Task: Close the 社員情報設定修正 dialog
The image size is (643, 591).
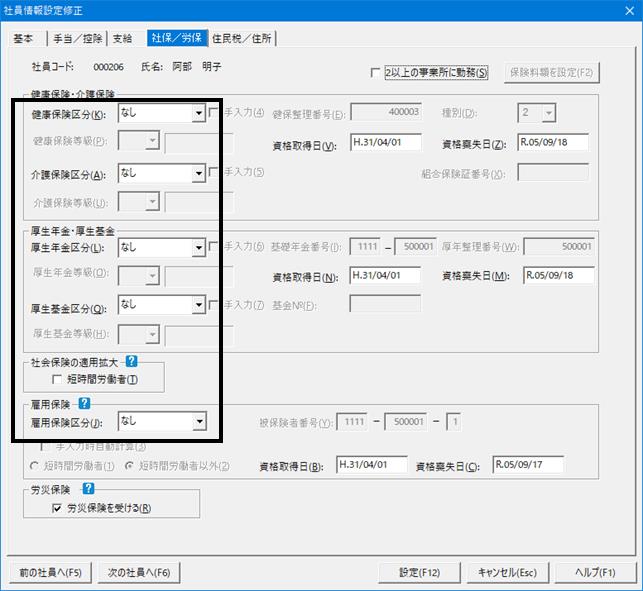Action: (630, 11)
